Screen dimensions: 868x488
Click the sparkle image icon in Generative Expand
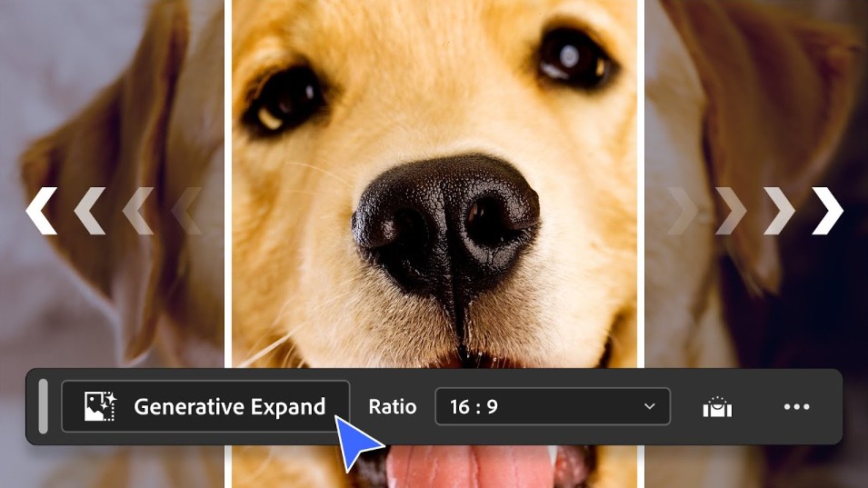tap(98, 406)
